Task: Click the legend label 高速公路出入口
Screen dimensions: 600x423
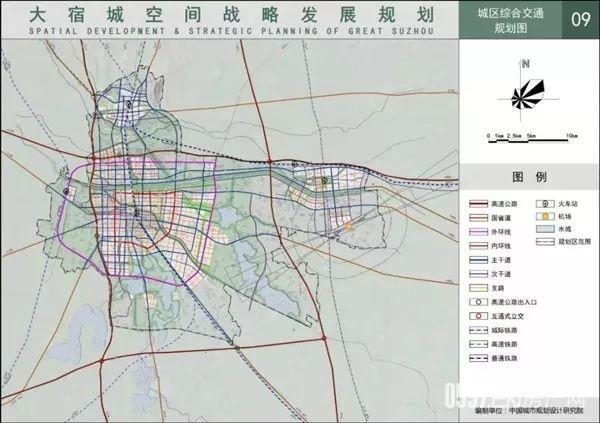Action: click(x=514, y=302)
